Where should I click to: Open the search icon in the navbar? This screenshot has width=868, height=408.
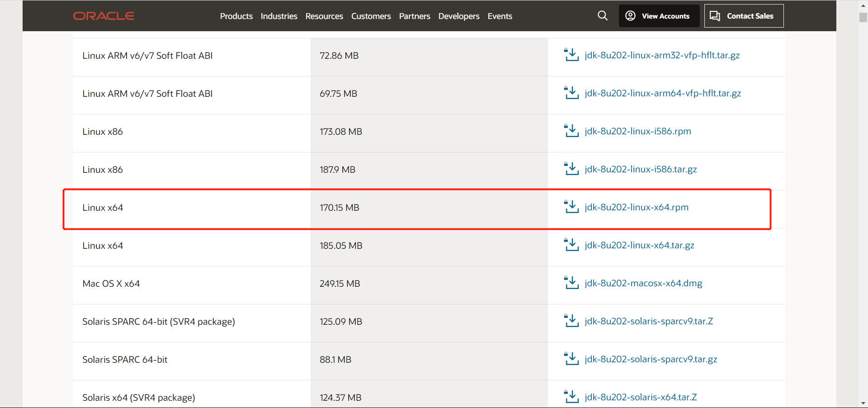pyautogui.click(x=603, y=15)
